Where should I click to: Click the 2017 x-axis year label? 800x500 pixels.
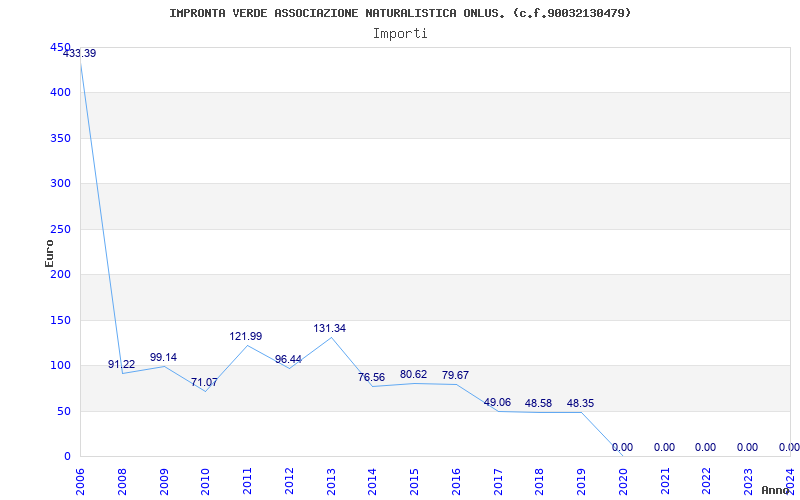point(498,480)
